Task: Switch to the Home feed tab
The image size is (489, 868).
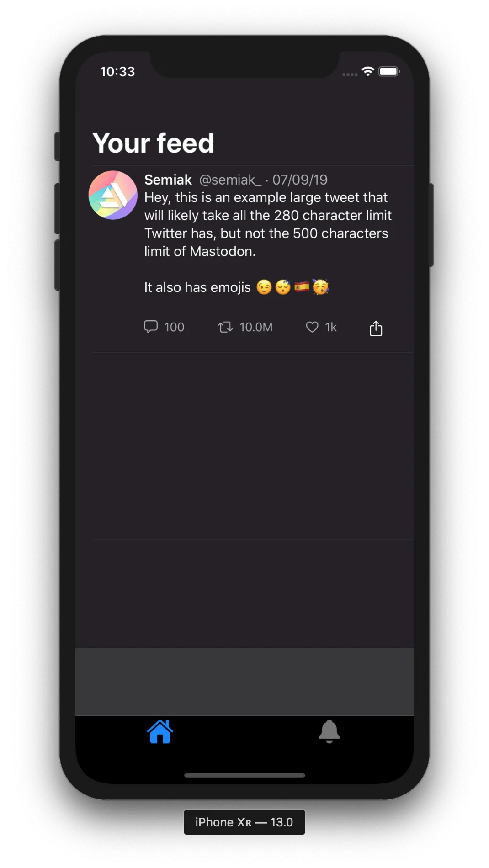Action: (160, 731)
